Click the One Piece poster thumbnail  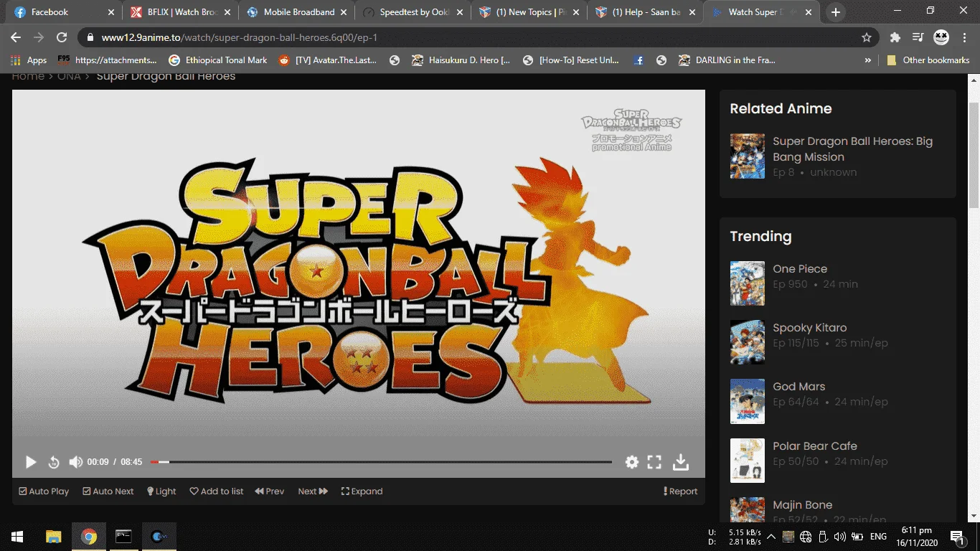click(748, 283)
